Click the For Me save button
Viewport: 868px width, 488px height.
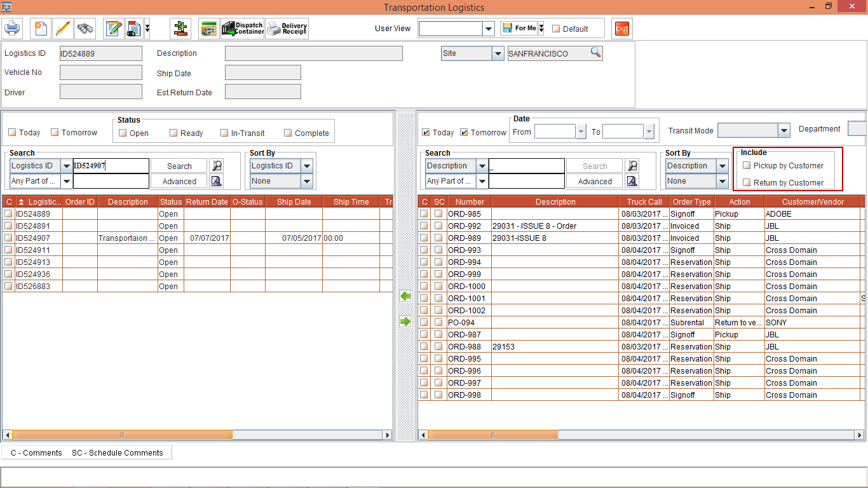tap(519, 28)
